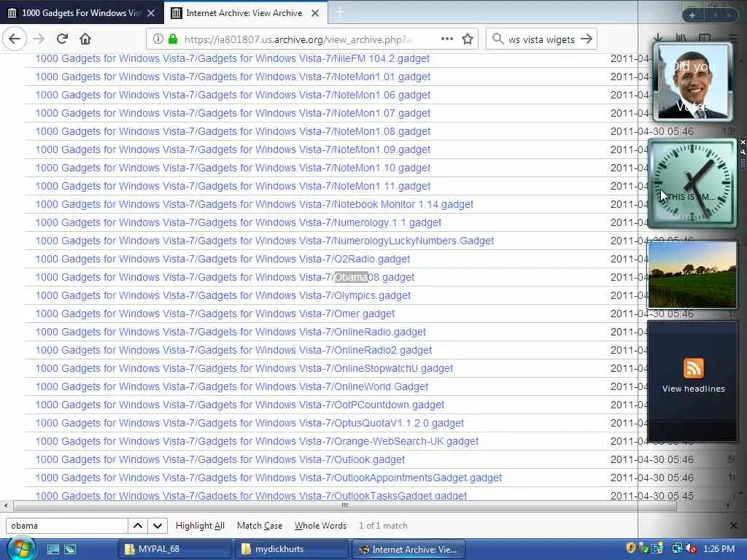Open the page actions menu
This screenshot has width=747, height=560.
pos(447,39)
